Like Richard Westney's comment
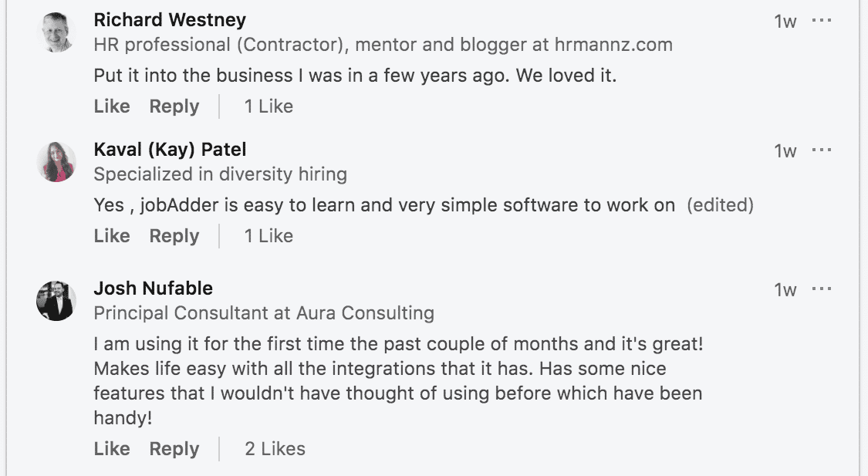This screenshot has width=868, height=476. point(112,106)
